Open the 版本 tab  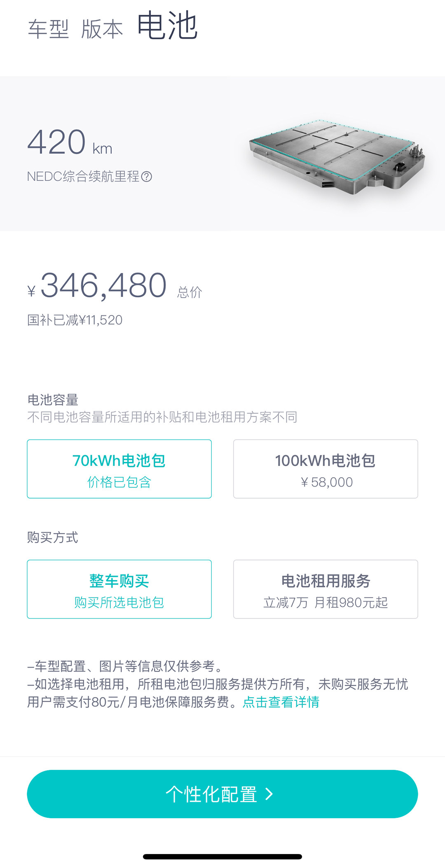(102, 29)
